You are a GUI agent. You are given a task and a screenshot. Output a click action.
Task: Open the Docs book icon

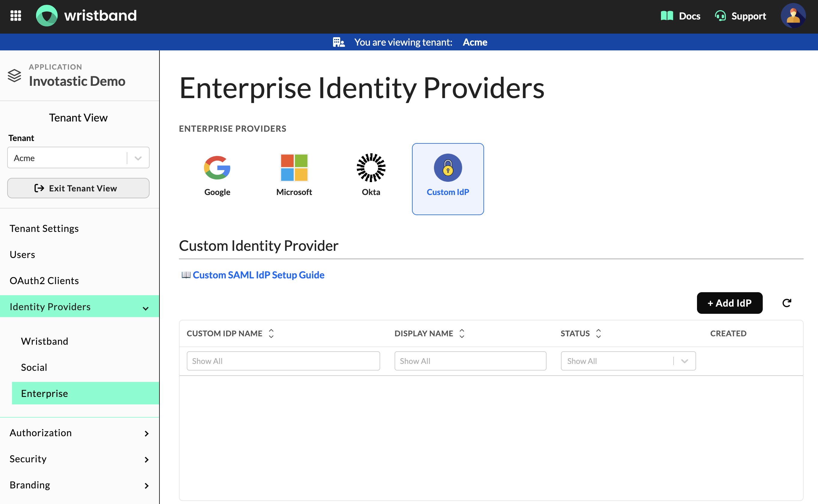[x=667, y=16]
